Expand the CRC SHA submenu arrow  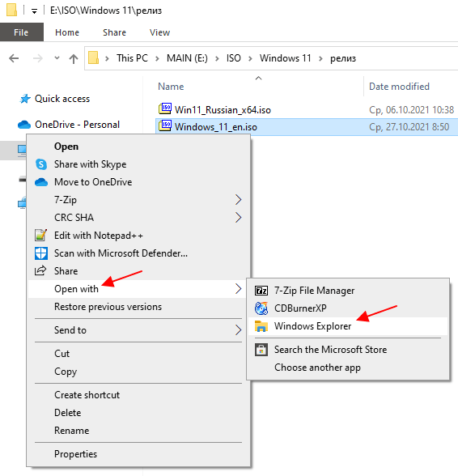tap(238, 217)
